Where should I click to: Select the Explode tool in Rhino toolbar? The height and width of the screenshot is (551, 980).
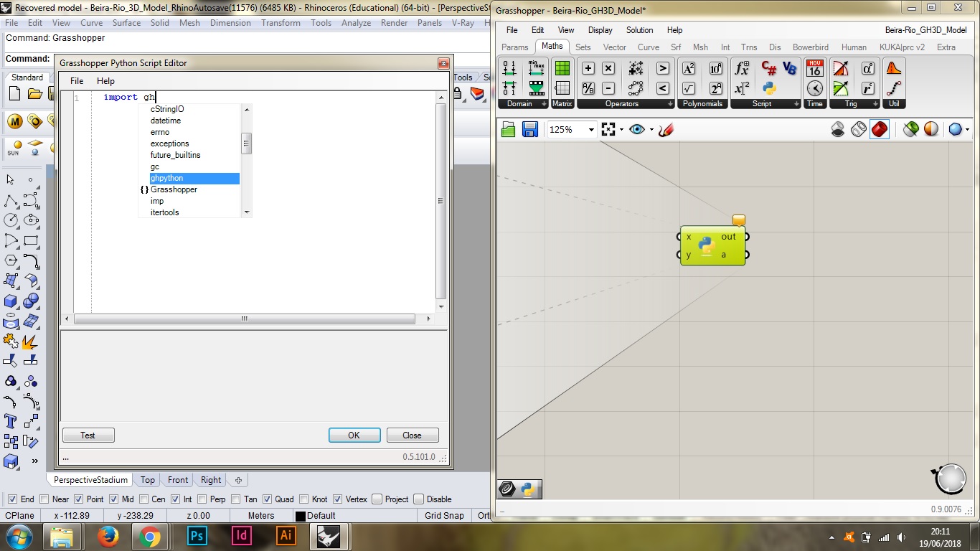pyautogui.click(x=31, y=341)
